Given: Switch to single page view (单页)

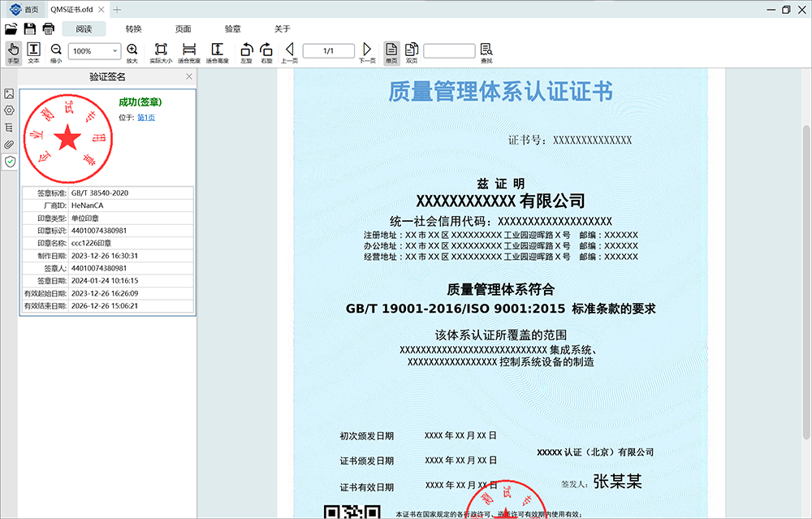Looking at the screenshot, I should (391, 53).
